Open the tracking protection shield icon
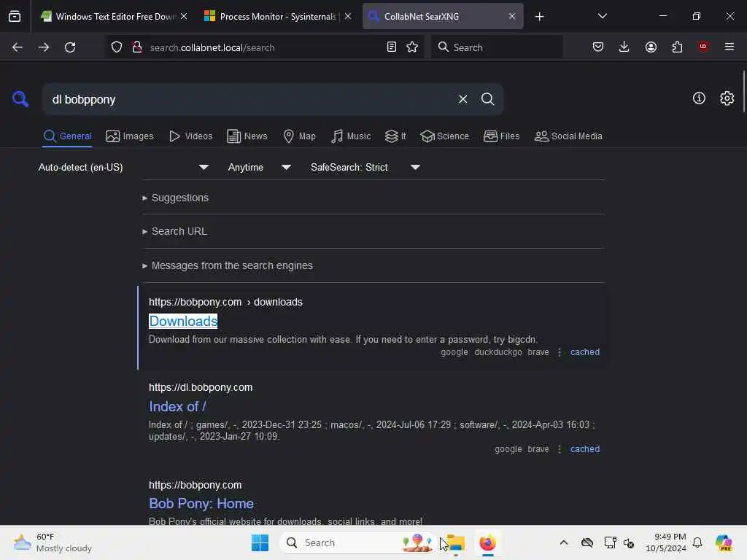Image resolution: width=747 pixels, height=560 pixels. pos(117,47)
